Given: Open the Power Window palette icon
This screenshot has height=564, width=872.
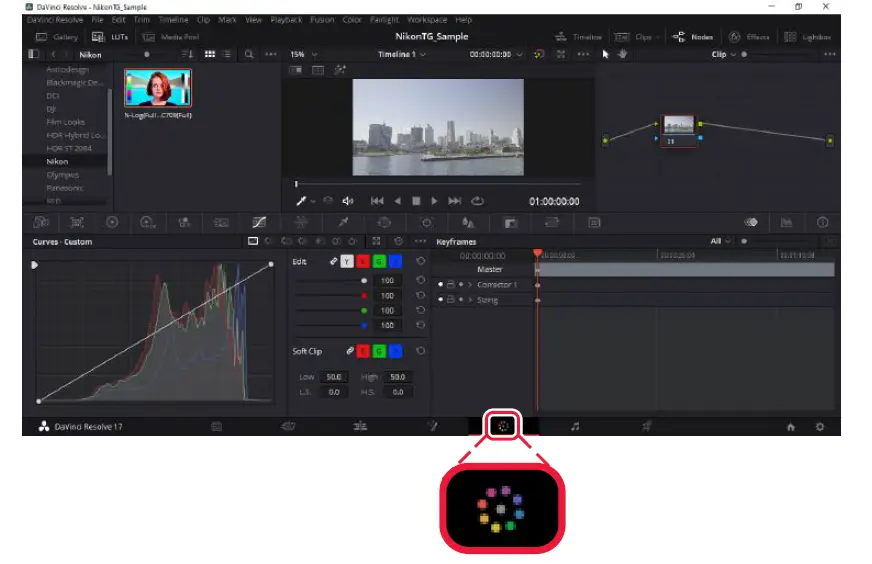Looking at the screenshot, I should click(x=384, y=222).
